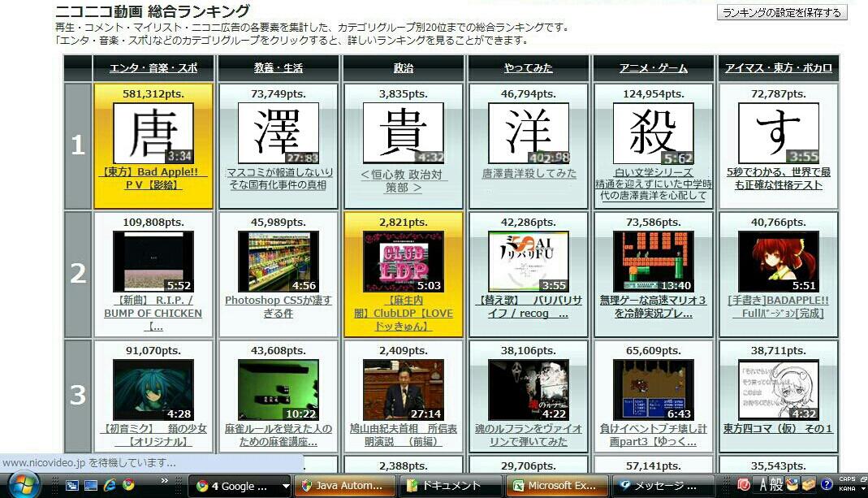Open [手書き]BADAPPLE!! Full link
The height and width of the screenshot is (498, 868).
[x=779, y=307]
